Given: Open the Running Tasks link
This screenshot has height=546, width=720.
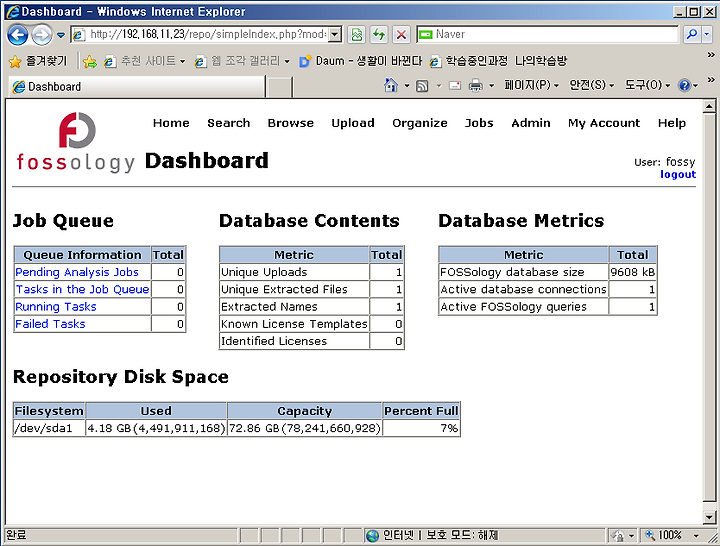Looking at the screenshot, I should pos(56,307).
